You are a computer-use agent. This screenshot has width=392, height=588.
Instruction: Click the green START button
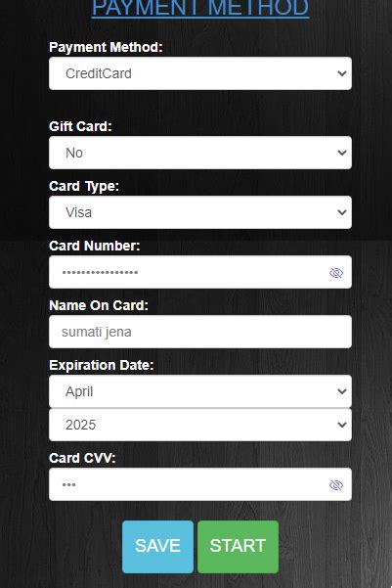click(238, 546)
